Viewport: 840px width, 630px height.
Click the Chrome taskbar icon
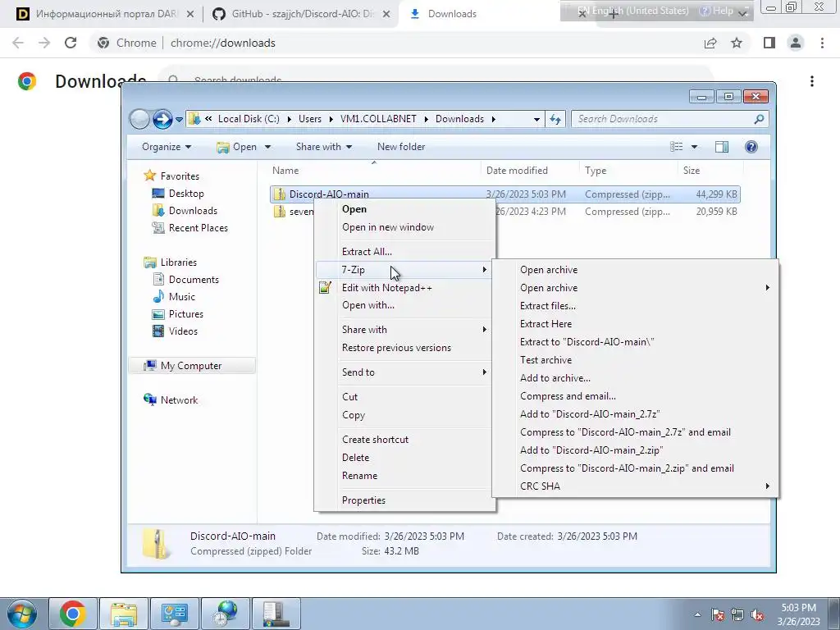click(x=73, y=614)
